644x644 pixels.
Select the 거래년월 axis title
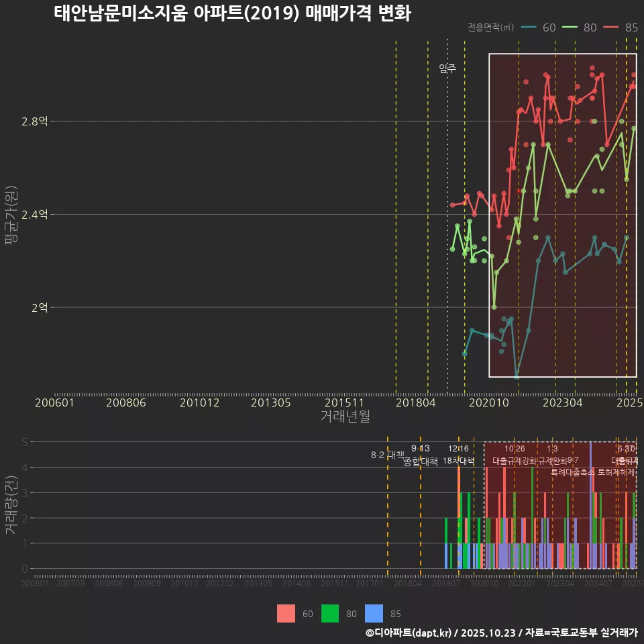pos(343,417)
